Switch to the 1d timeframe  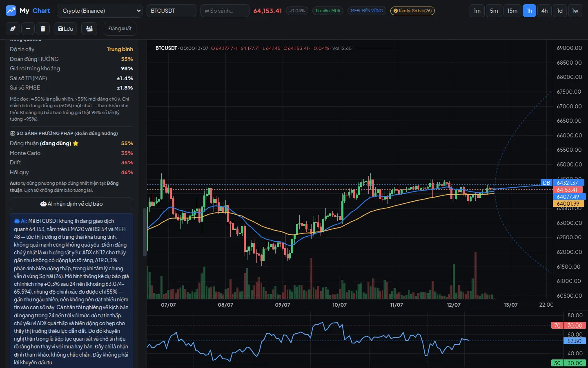(x=560, y=11)
